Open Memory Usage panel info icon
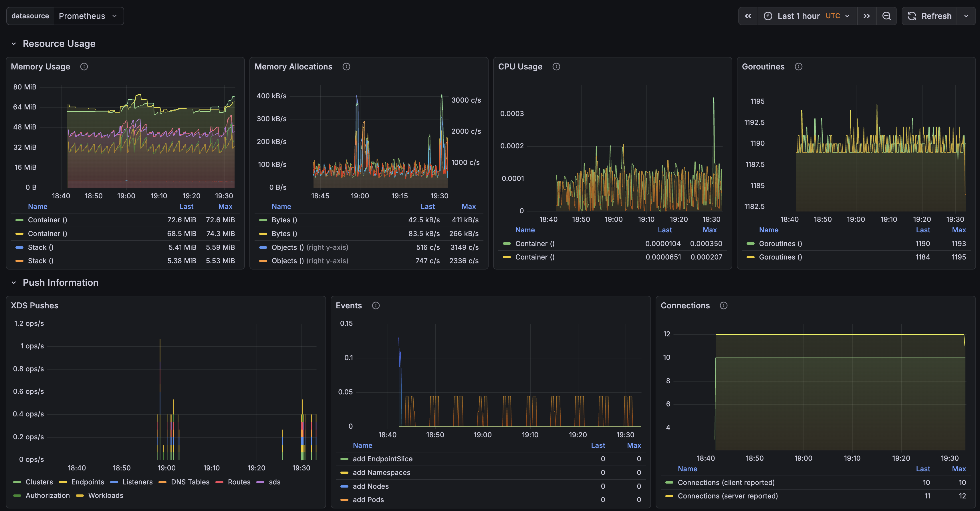 (84, 67)
